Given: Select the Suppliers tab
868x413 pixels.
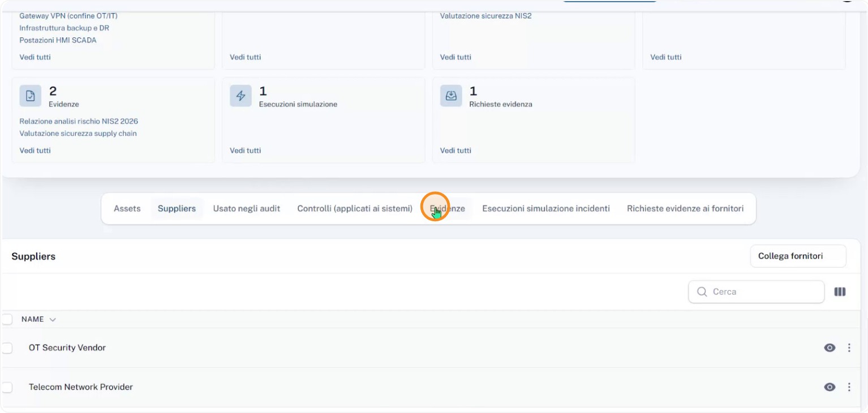Looking at the screenshot, I should [177, 209].
